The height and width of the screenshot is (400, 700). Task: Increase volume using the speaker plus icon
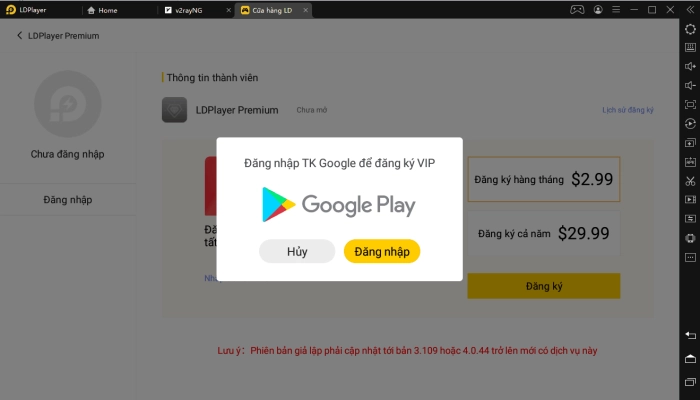(x=690, y=67)
